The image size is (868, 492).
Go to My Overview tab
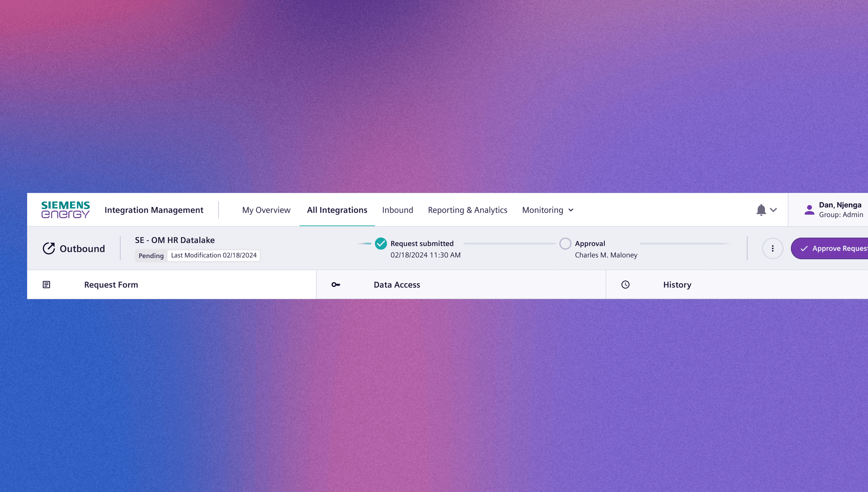coord(266,210)
